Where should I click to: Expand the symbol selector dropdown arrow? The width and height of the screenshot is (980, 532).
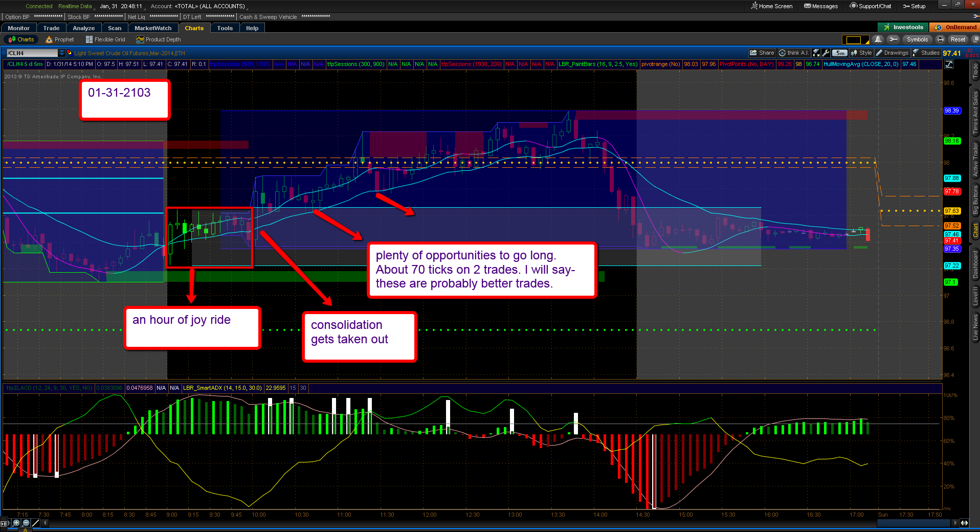[x=62, y=53]
